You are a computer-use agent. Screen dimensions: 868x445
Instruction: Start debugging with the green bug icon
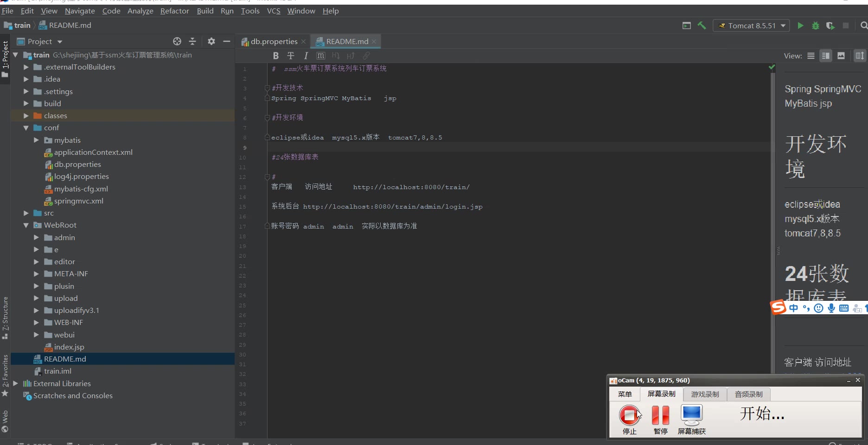click(815, 25)
